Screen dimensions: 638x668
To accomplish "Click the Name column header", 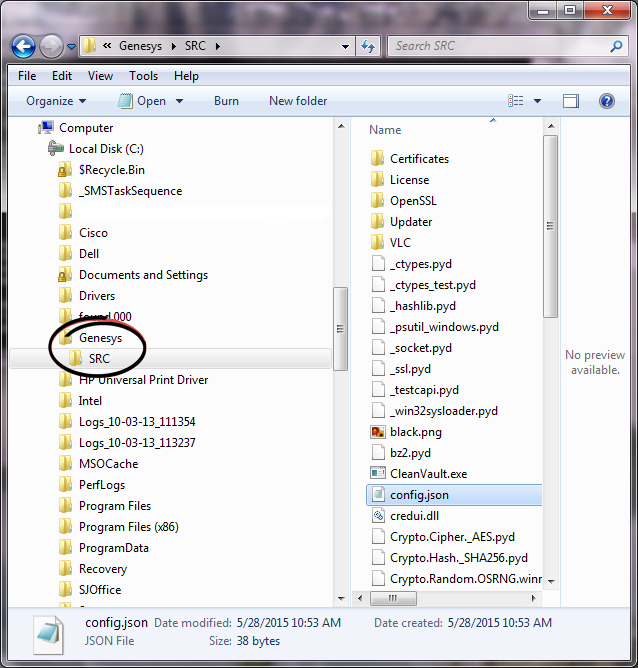I will coord(385,130).
